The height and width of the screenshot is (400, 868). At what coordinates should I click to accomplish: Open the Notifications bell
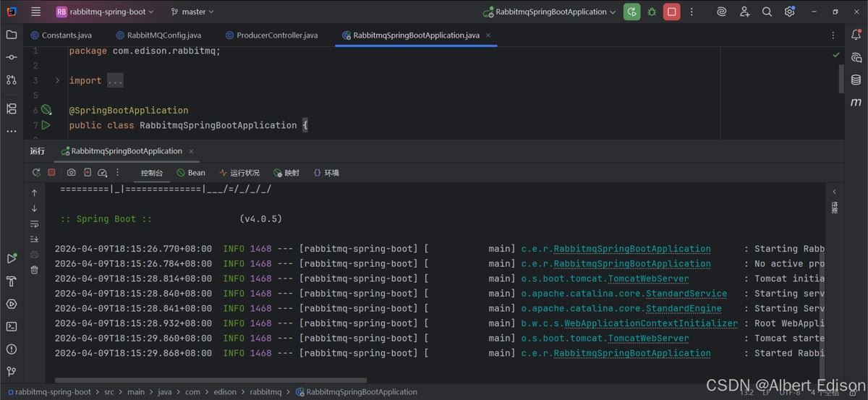pyautogui.click(x=856, y=35)
